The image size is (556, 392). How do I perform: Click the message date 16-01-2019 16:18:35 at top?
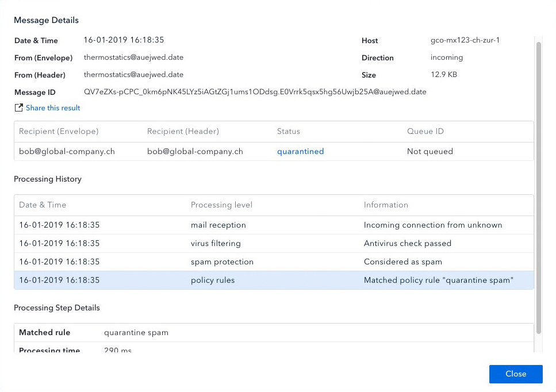coord(124,40)
